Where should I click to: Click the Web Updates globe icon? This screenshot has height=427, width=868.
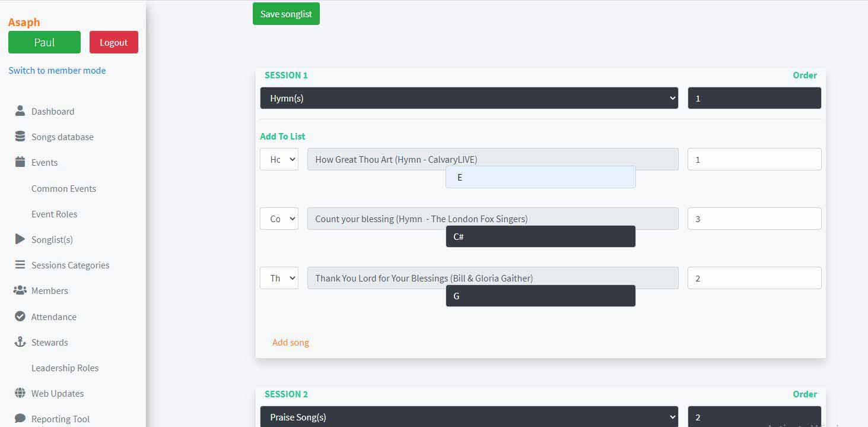20,393
